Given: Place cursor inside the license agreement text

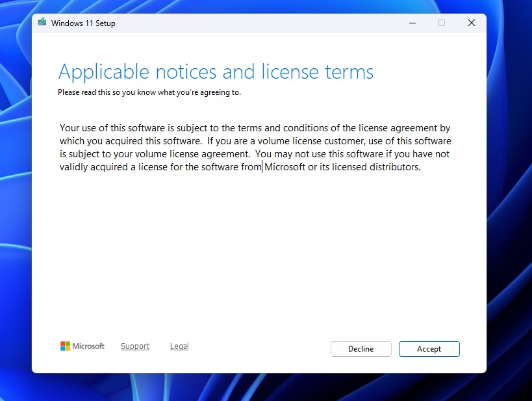Looking at the screenshot, I should point(253,147).
